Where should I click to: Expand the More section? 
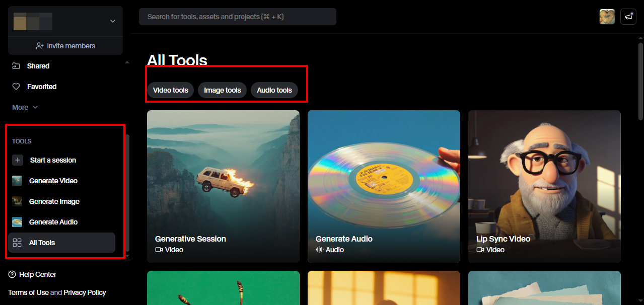[x=25, y=107]
